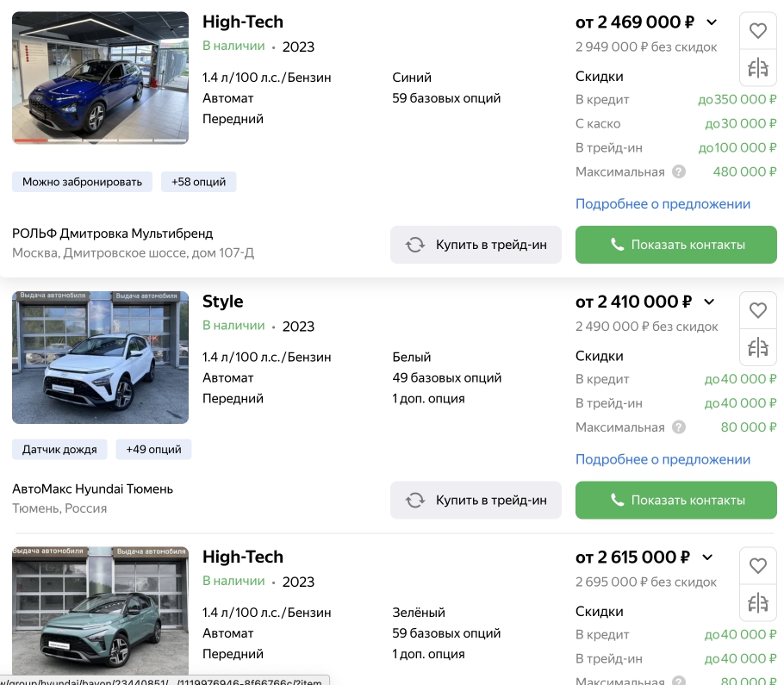Add white Style car to comparison
This screenshot has height=685, width=784.
[x=757, y=347]
